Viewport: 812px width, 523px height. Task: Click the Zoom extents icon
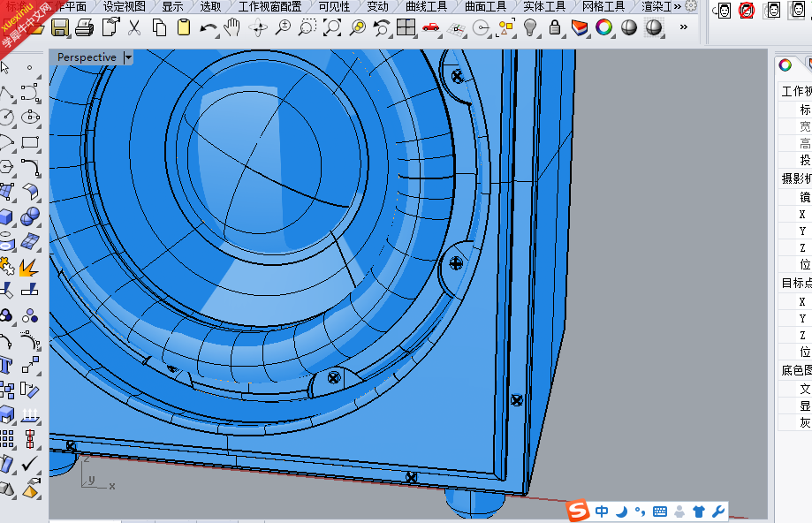(x=332, y=27)
